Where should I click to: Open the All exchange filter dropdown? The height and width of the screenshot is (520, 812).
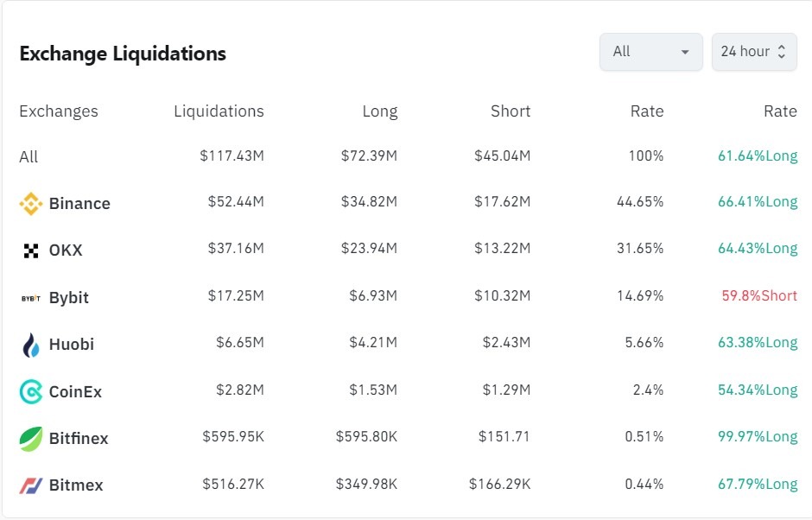pyautogui.click(x=650, y=52)
